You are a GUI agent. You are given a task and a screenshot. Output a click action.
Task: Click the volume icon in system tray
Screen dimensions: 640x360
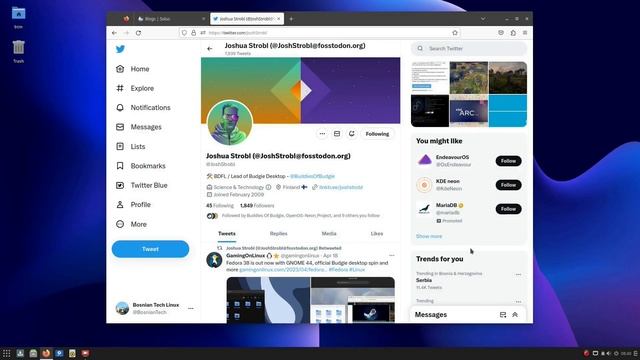tap(609, 353)
